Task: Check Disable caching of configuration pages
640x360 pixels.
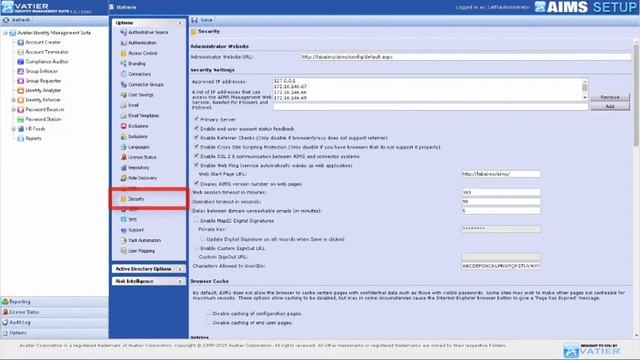Action: [209, 313]
